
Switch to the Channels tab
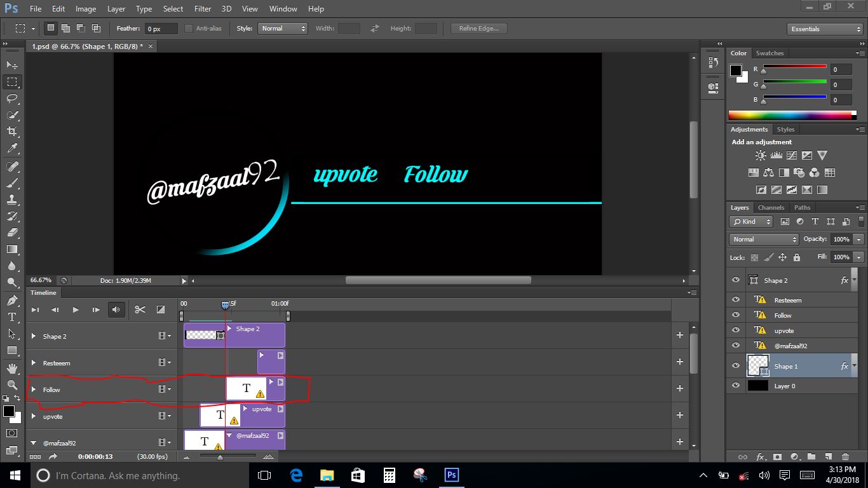[771, 208]
